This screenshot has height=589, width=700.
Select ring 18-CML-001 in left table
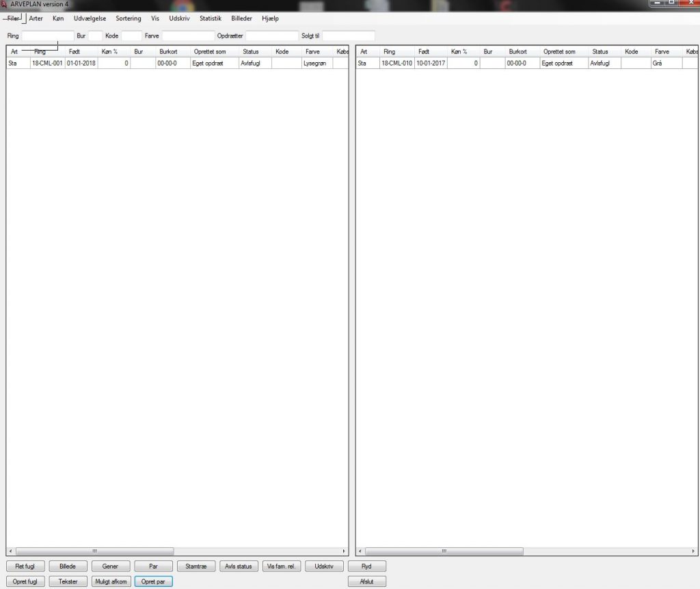tap(47, 64)
